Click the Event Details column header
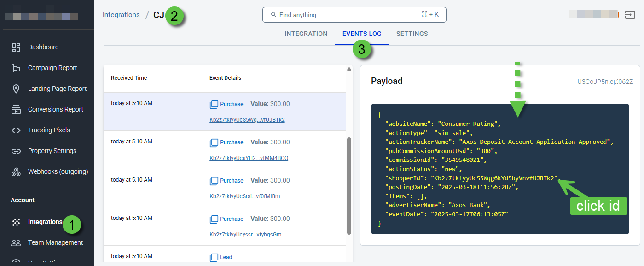Screen dimensions: 644x266 click(225, 78)
